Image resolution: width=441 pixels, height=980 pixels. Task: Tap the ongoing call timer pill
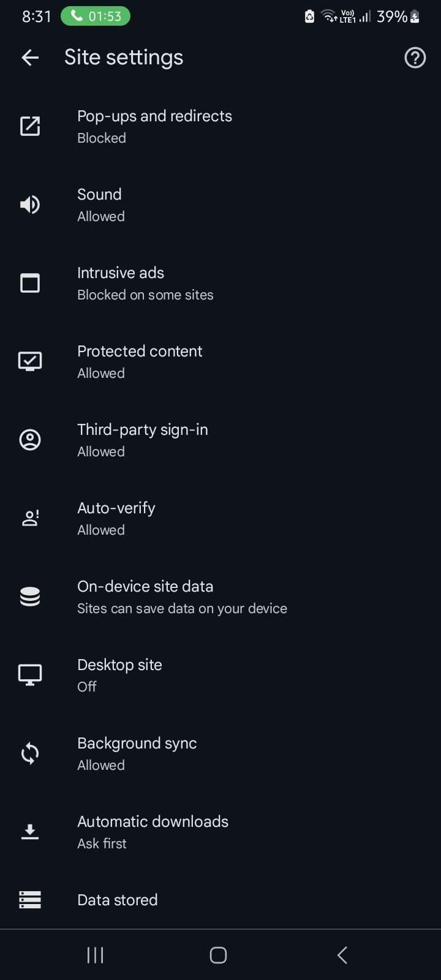click(96, 16)
